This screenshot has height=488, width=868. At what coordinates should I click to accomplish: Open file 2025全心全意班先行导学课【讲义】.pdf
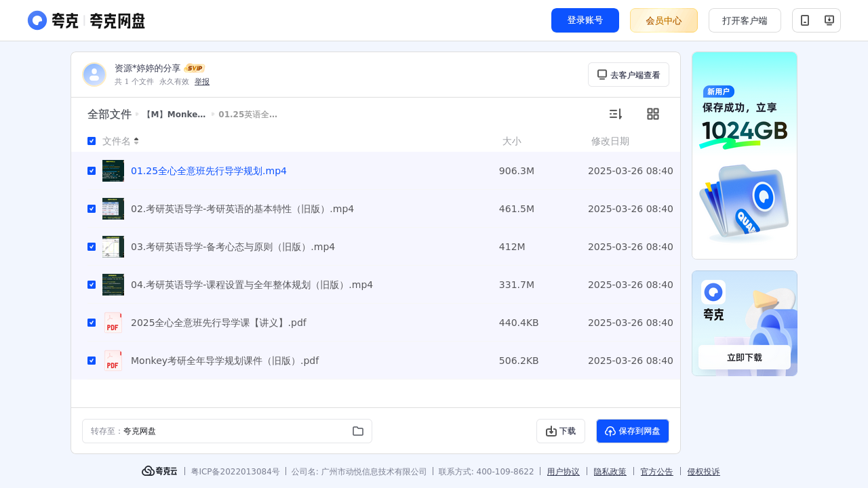pyautogui.click(x=218, y=323)
